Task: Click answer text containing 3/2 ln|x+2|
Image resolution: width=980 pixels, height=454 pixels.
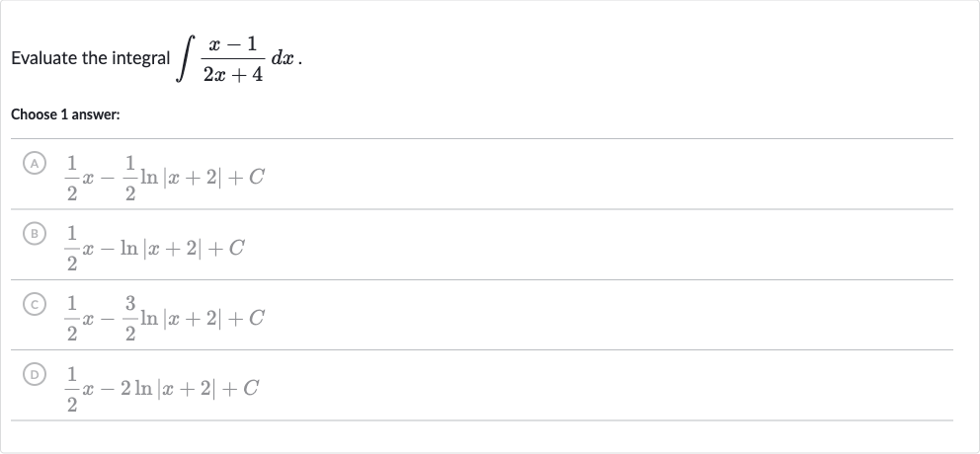Action: click(x=166, y=319)
